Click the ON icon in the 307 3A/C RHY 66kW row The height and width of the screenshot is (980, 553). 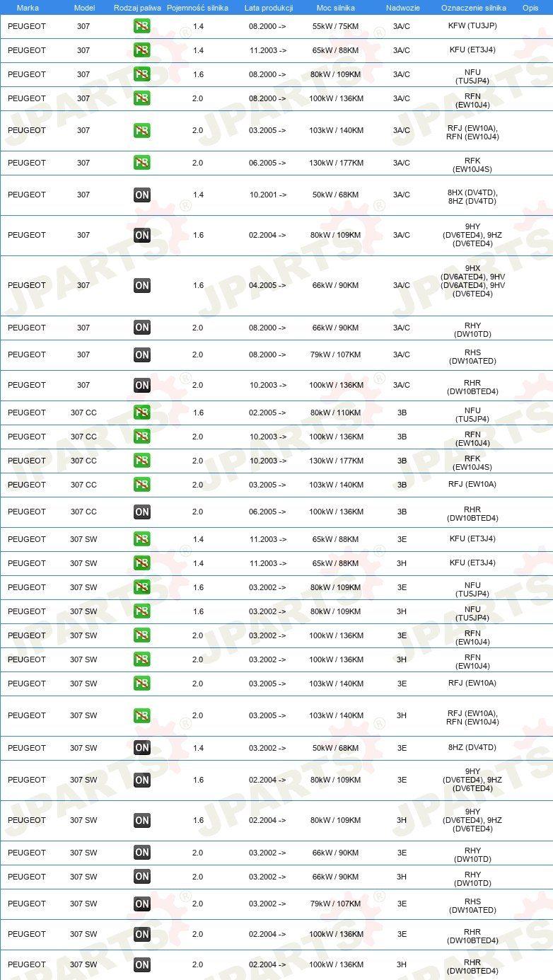[142, 328]
